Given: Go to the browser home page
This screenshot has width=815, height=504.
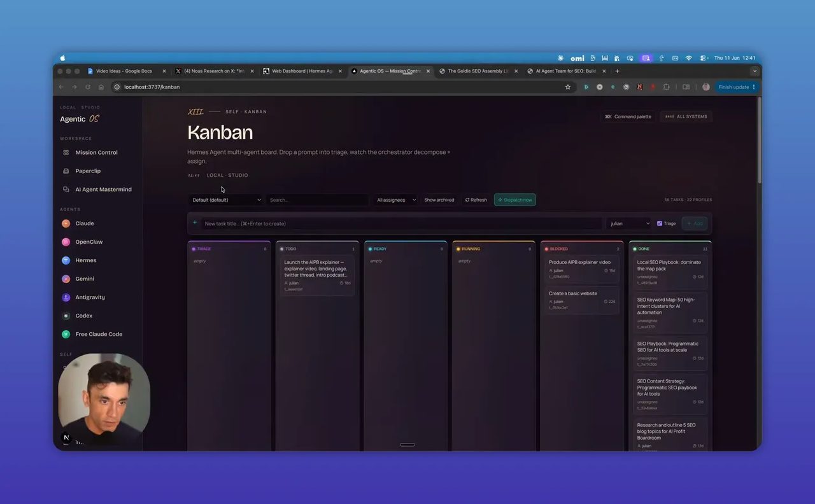Looking at the screenshot, I should (101, 87).
